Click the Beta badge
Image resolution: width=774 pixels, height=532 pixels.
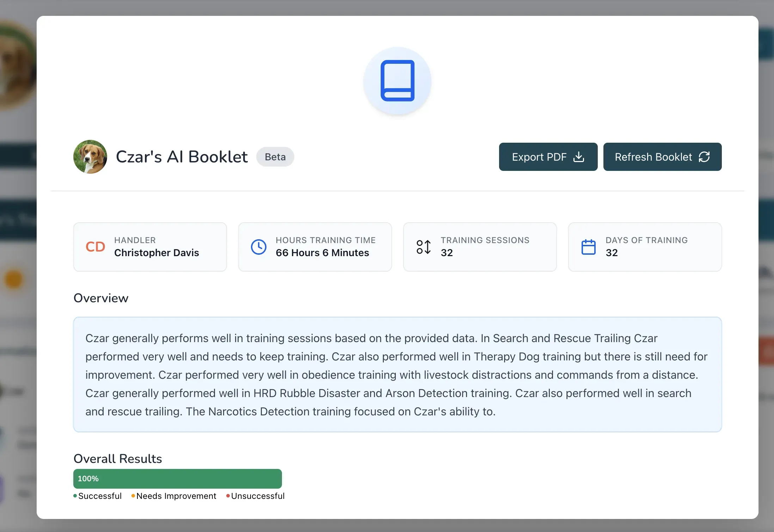(x=275, y=157)
